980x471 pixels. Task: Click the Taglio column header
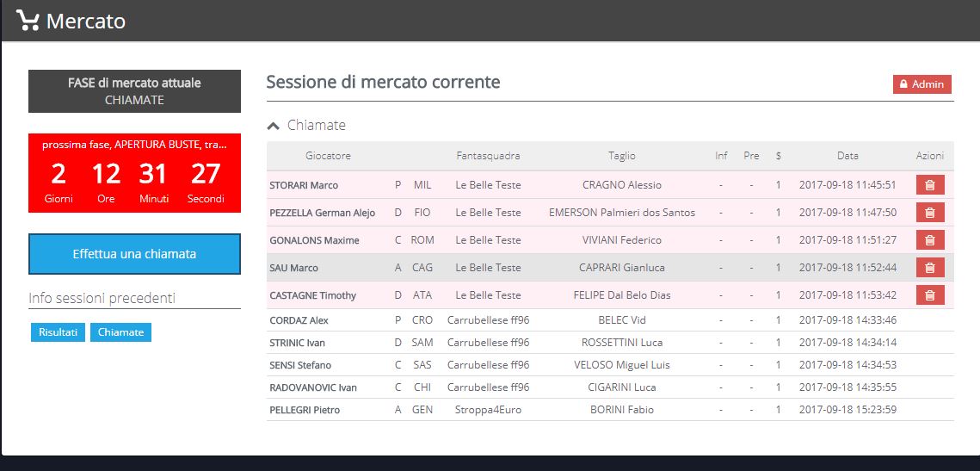621,156
